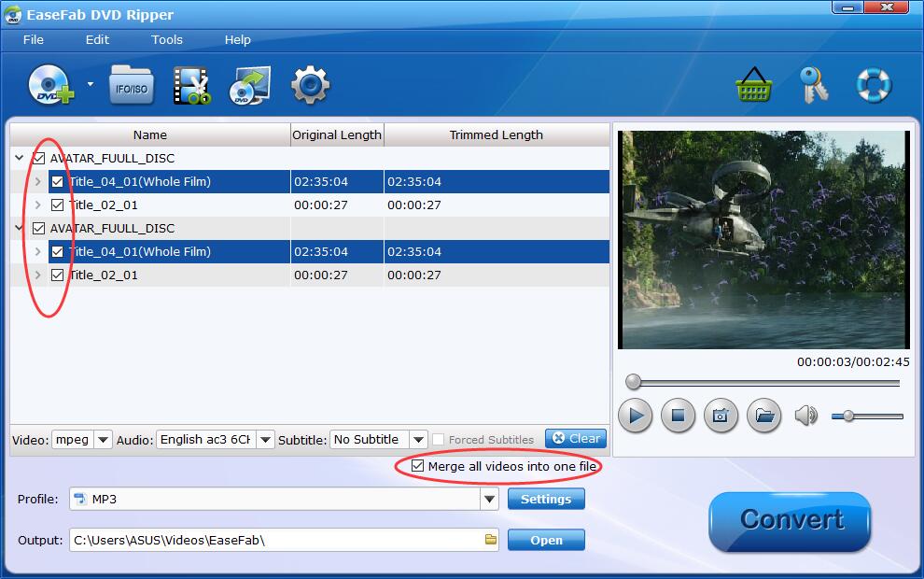Click the MP3 profile format icon
924x579 pixels.
(80, 499)
